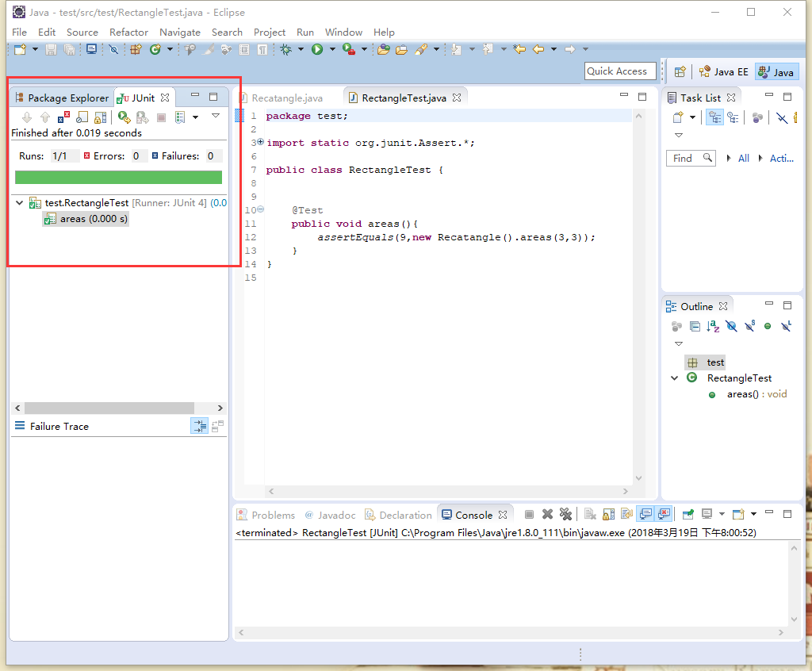Viewport: 812px width, 671px height.
Task: Switch to Java EE perspective
Action: click(x=723, y=72)
